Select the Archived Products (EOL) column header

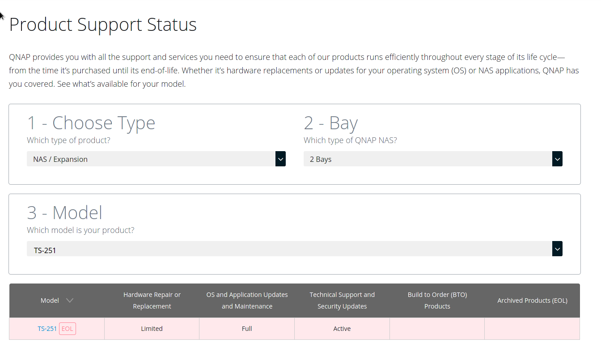[x=532, y=301]
